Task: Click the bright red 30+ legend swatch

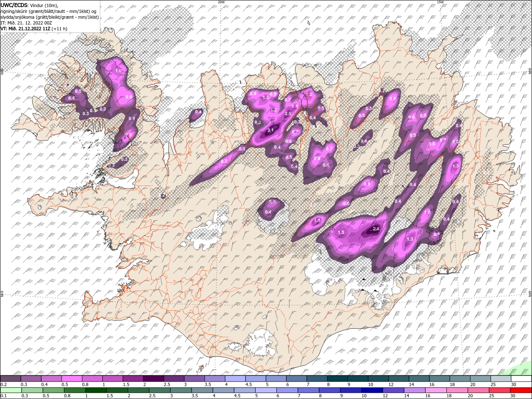Action: 521,390
